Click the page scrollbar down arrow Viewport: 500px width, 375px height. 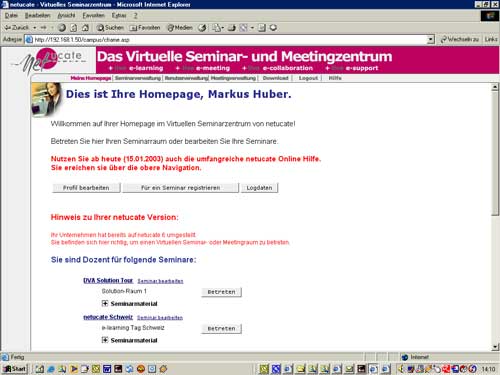[x=495, y=347]
